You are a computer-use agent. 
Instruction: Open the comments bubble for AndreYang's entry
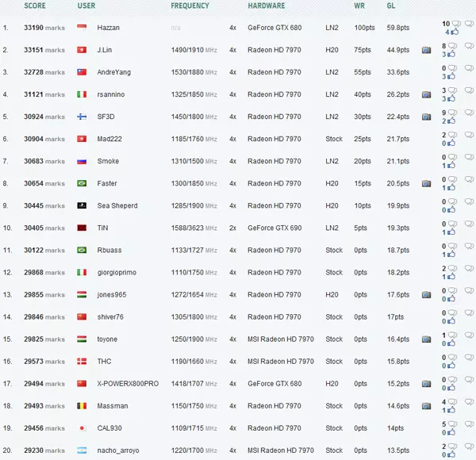tap(453, 68)
